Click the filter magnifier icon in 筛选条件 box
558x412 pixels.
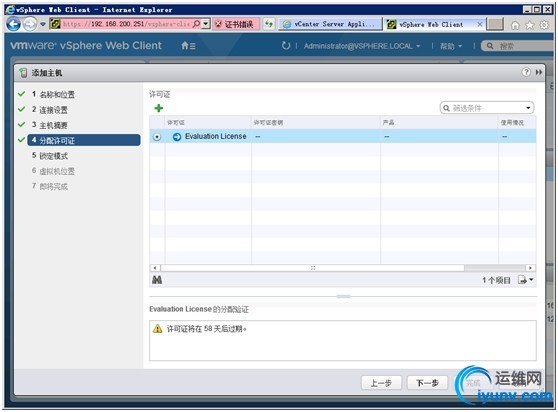pos(446,108)
